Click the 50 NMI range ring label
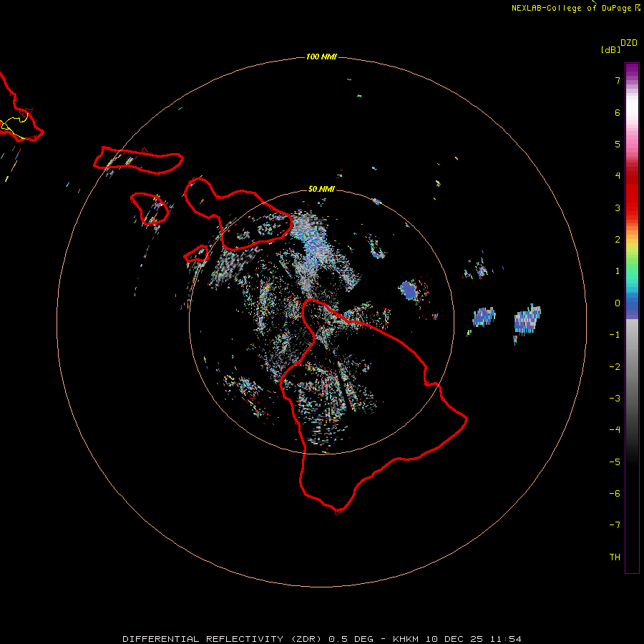Screen dimensions: 644x644 click(321, 189)
